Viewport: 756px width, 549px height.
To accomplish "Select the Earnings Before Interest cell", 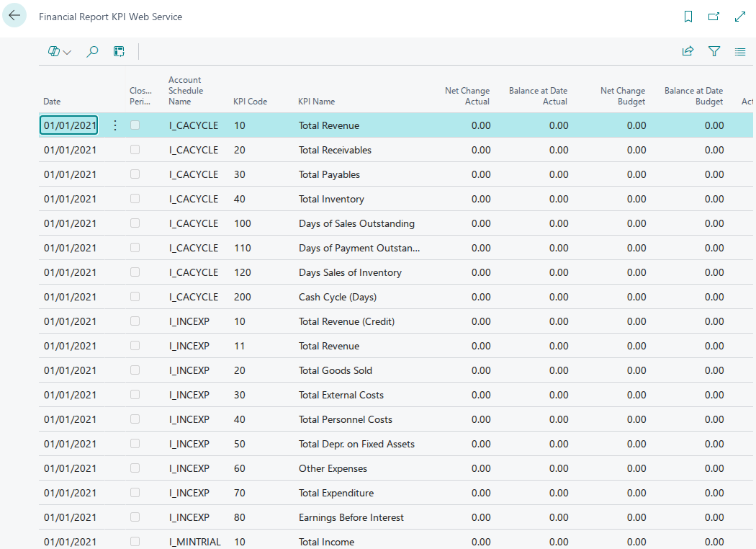I will (x=351, y=517).
